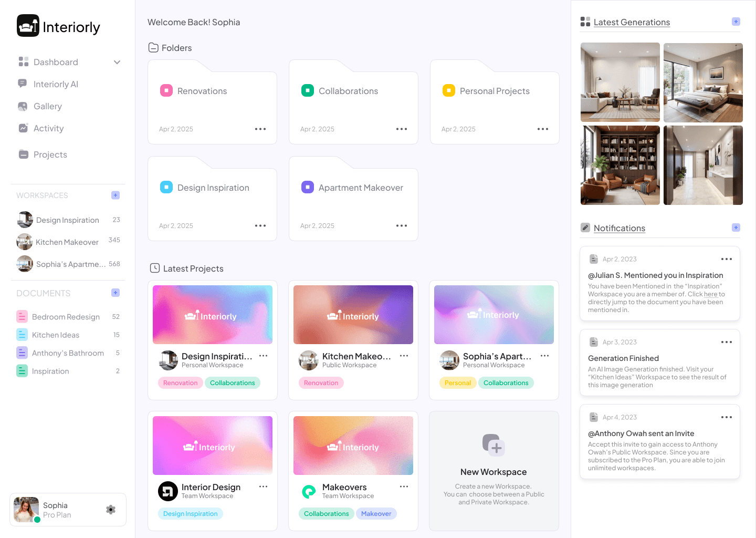The width and height of the screenshot is (756, 538).
Task: Open the Gallery sidebar icon
Action: (23, 106)
